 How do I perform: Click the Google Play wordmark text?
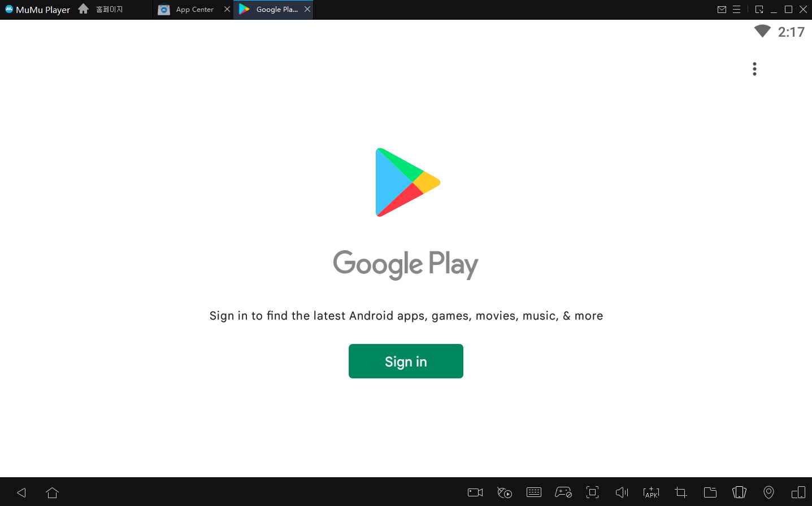tap(406, 264)
